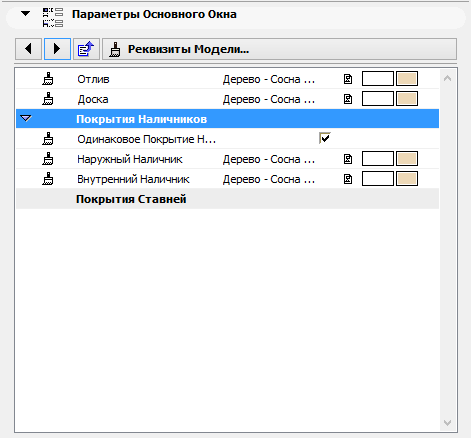Image resolution: width=471 pixels, height=438 pixels.
Task: Go to the previous parameters page arrow
Action: tap(28, 49)
